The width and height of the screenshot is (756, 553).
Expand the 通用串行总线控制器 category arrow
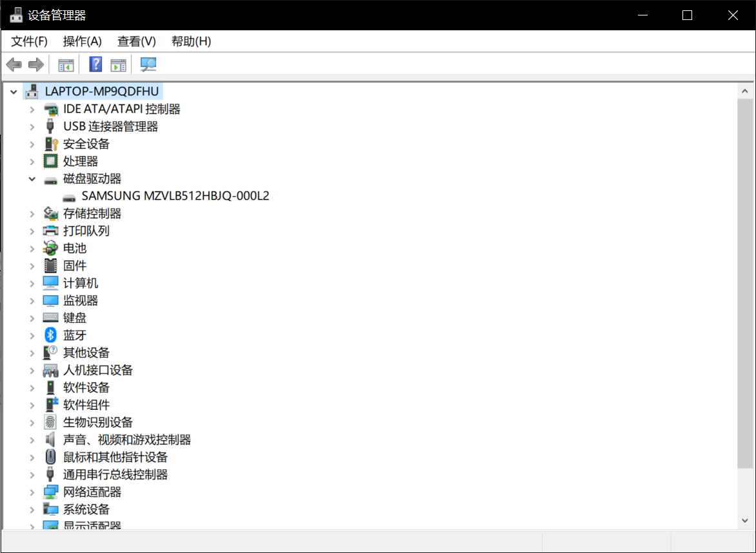32,474
